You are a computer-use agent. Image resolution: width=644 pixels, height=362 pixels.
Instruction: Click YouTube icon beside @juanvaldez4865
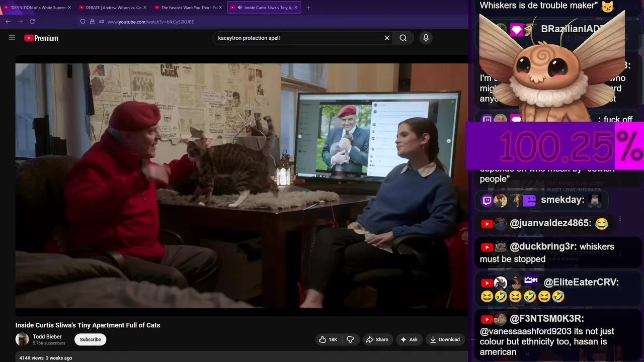tap(487, 224)
